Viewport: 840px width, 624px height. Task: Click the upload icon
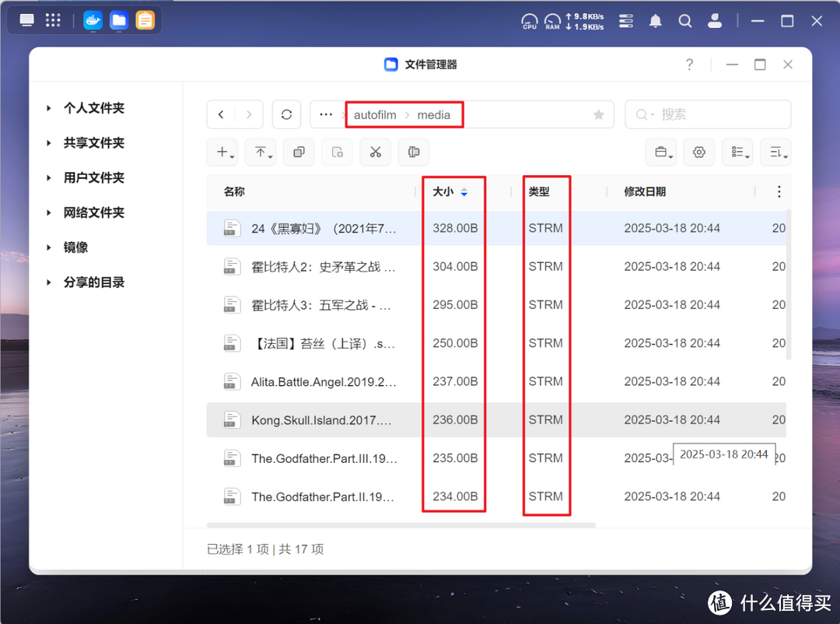point(260,152)
